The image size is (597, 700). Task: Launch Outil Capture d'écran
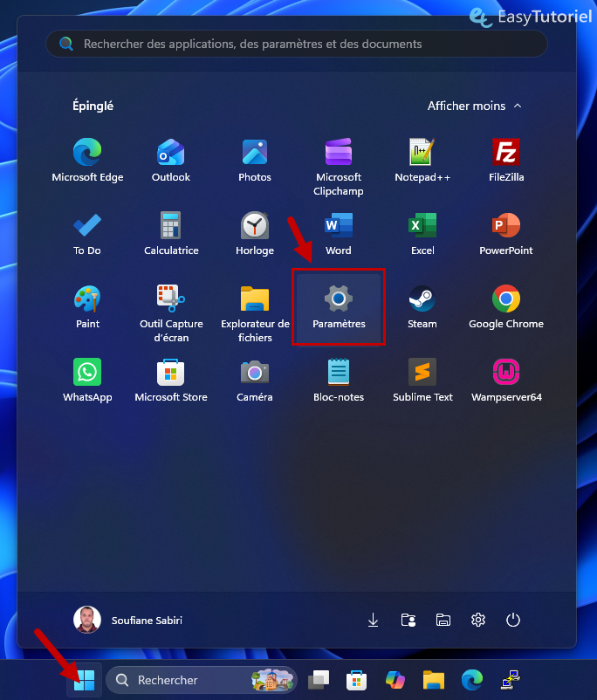[171, 314]
